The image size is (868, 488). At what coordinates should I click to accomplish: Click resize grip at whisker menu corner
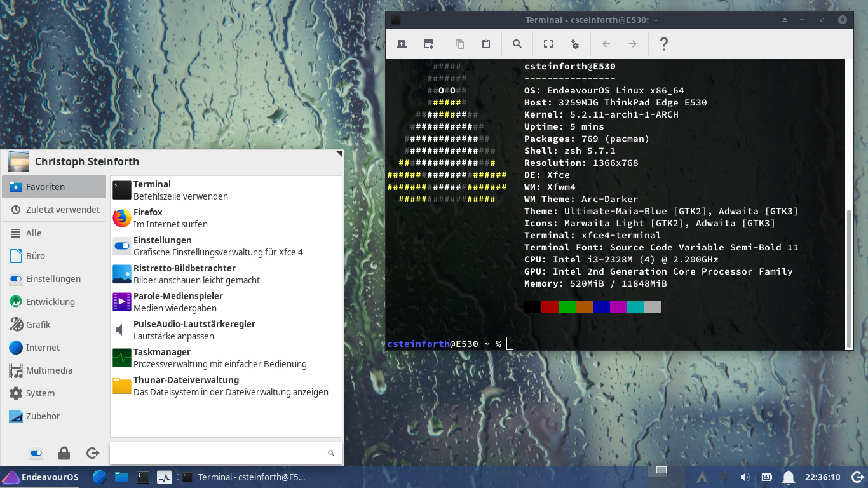point(339,154)
